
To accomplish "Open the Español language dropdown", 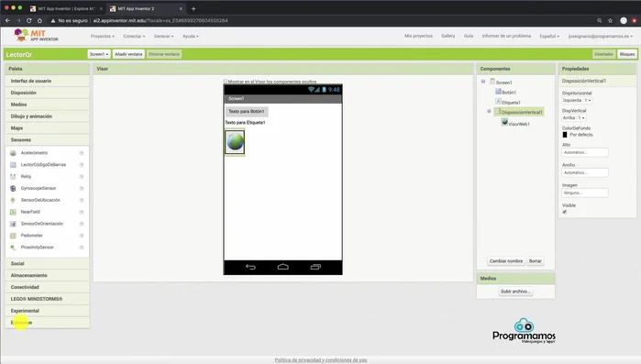I will (549, 36).
